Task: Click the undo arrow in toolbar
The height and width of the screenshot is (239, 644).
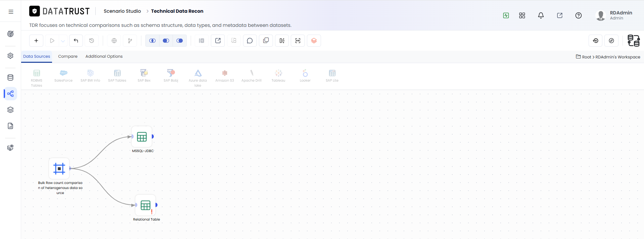Action: [76, 41]
